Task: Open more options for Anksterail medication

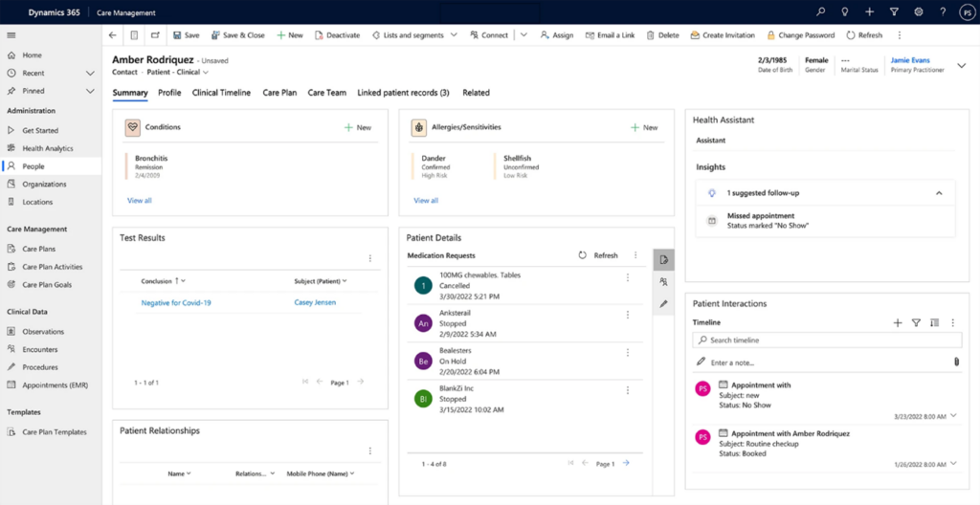Action: [x=628, y=314]
